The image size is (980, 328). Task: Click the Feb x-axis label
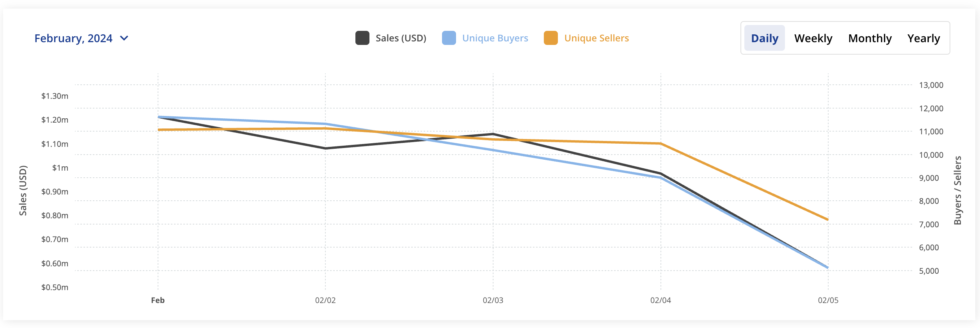tap(158, 300)
